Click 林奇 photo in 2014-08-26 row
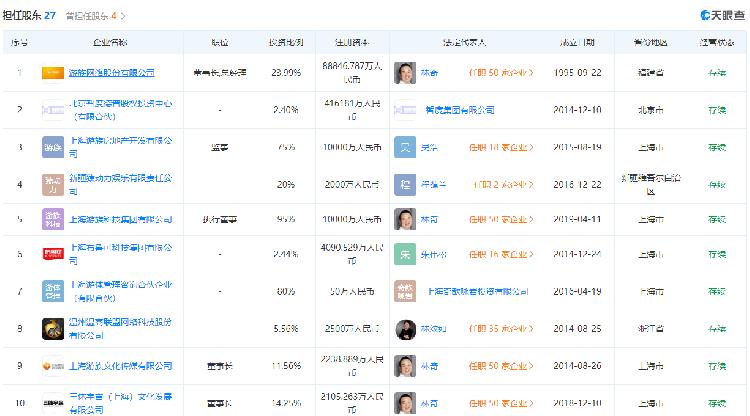This screenshot has height=416, width=750. [x=405, y=366]
